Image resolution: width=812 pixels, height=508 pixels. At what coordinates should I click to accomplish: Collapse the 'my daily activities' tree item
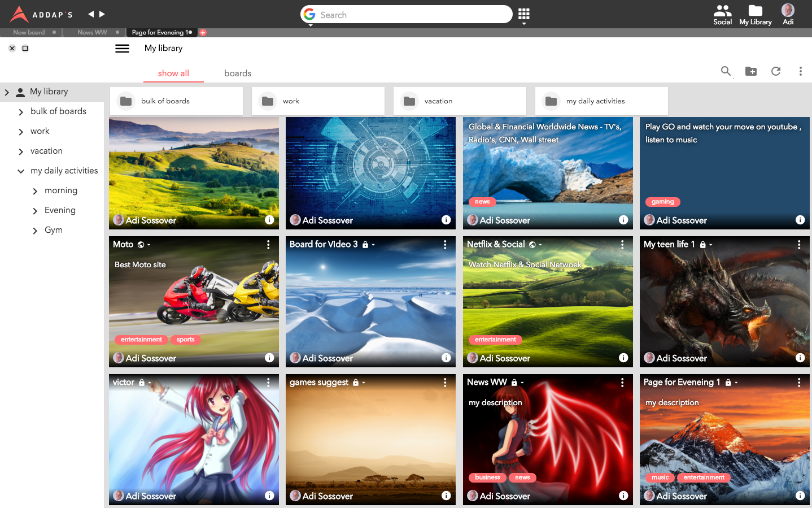21,171
